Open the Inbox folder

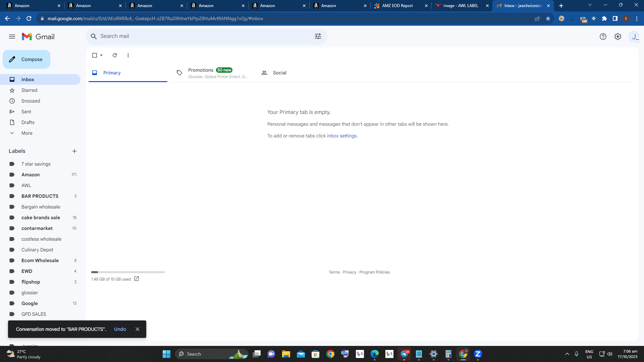[40, 79]
